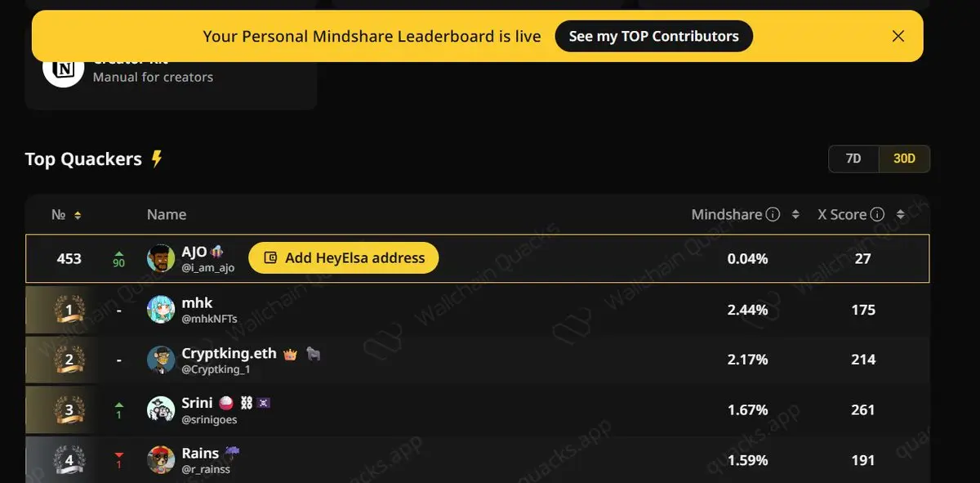Switch leaderboard to 7D period
This screenshot has width=980, height=483.
coord(853,159)
